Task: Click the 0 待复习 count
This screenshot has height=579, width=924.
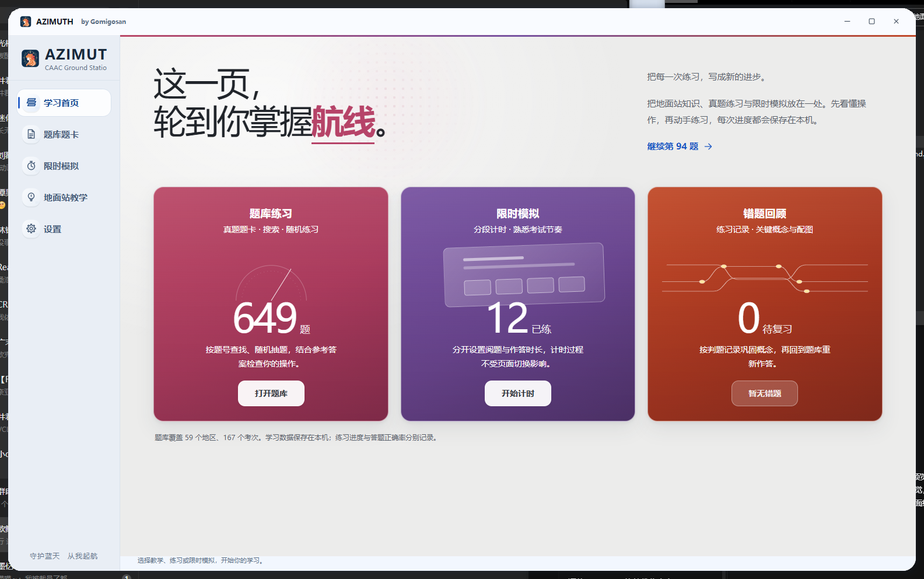Action: click(765, 318)
